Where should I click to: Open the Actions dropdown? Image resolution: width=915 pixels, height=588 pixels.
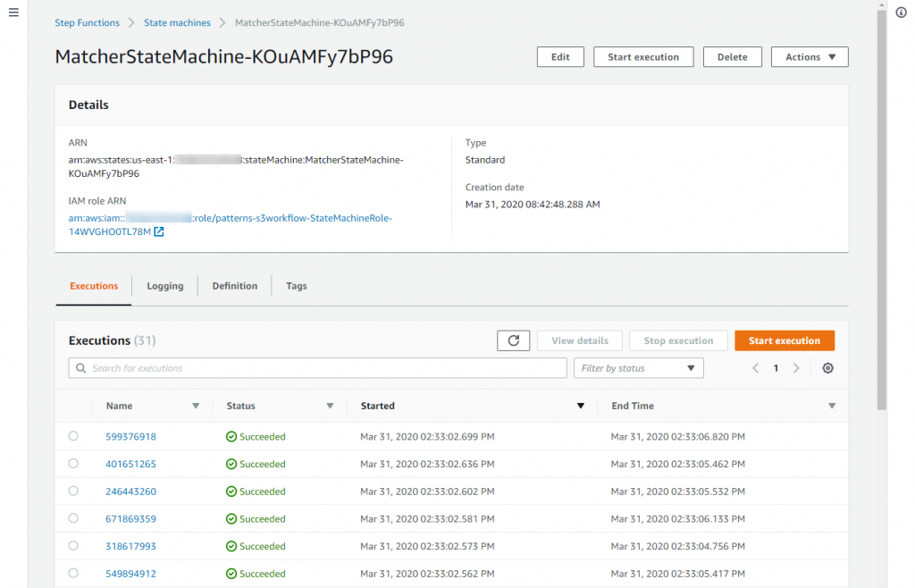(810, 56)
